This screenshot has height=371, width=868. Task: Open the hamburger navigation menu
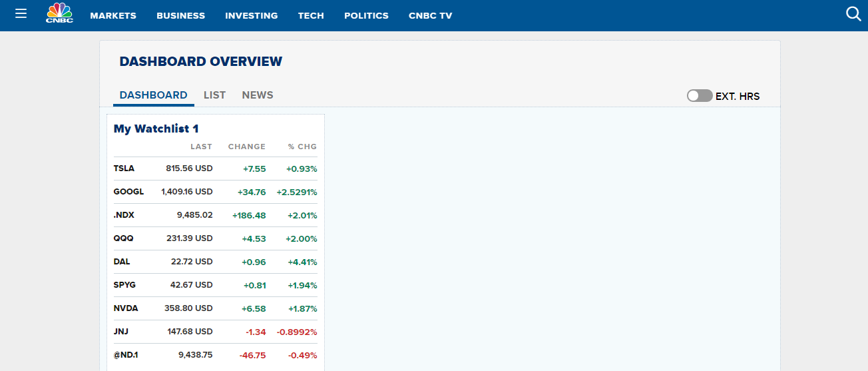click(x=21, y=13)
